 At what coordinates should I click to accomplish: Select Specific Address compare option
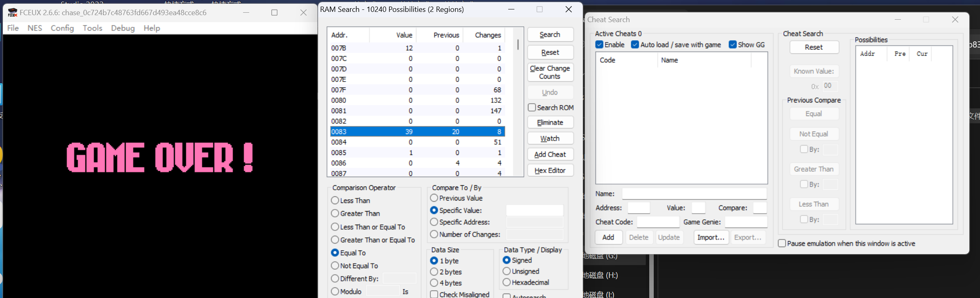click(460, 222)
